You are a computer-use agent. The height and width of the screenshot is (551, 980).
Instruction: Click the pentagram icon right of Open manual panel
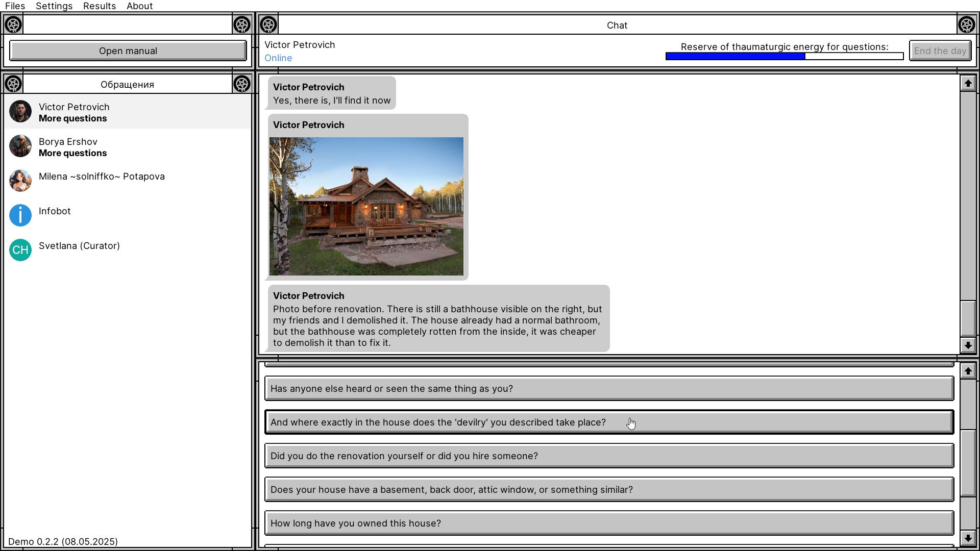click(241, 24)
